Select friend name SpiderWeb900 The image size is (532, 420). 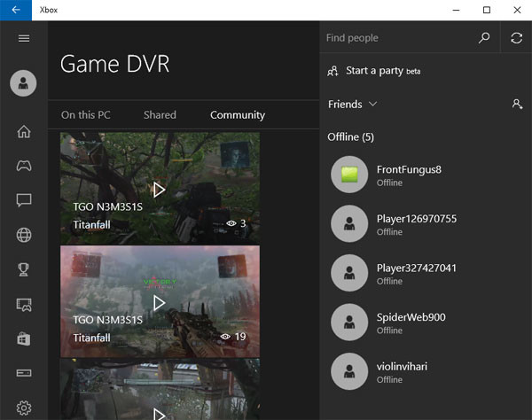click(x=411, y=317)
